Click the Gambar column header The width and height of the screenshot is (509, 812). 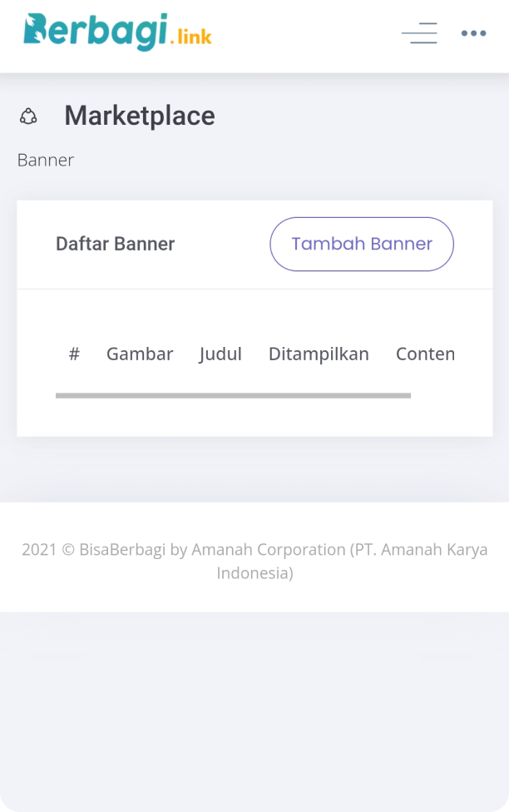[x=140, y=354]
